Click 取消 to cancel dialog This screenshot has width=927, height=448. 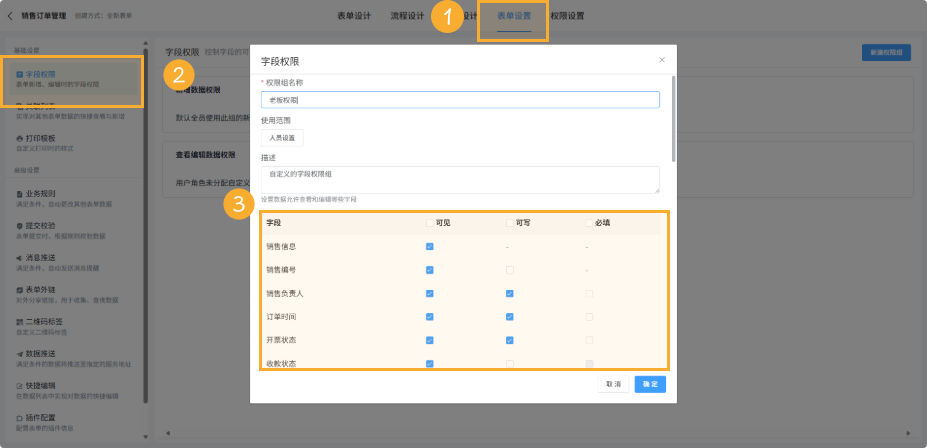(613, 384)
